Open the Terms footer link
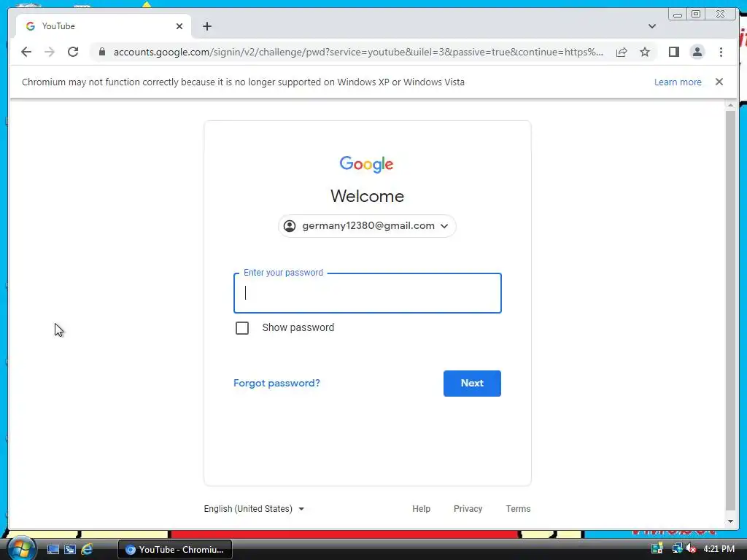Viewport: 747px width, 560px height. click(518, 508)
